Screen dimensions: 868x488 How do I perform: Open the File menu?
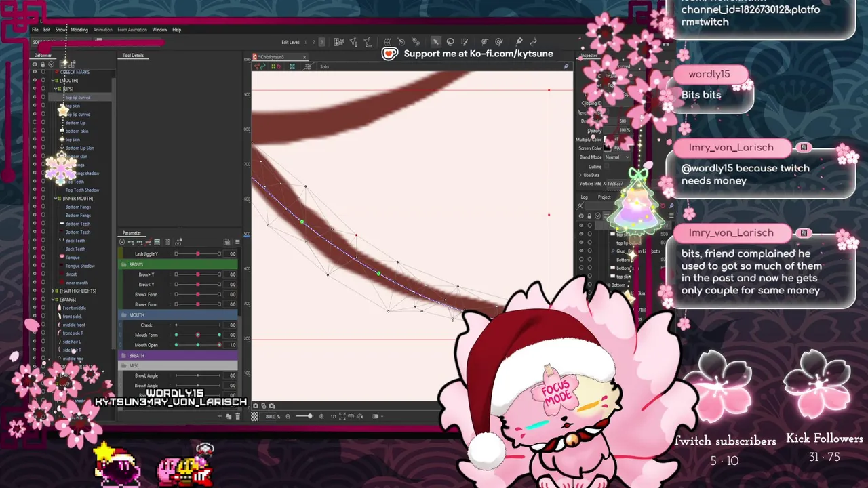35,30
